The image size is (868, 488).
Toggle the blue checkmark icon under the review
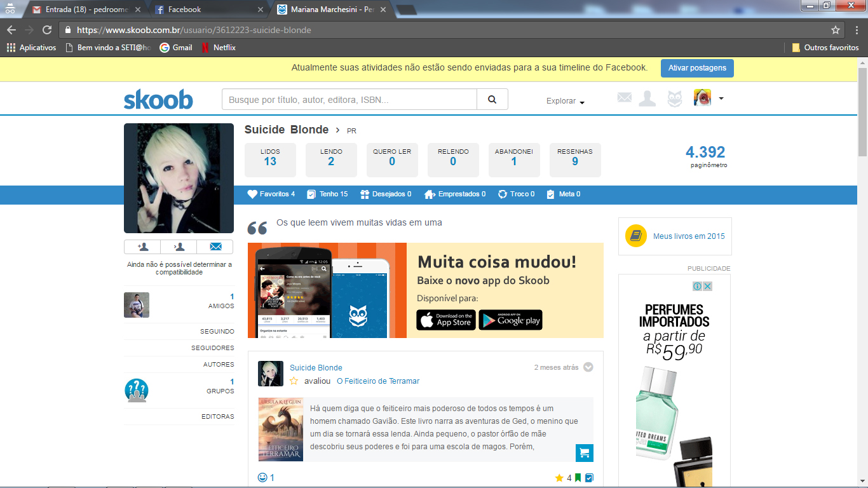(x=589, y=478)
